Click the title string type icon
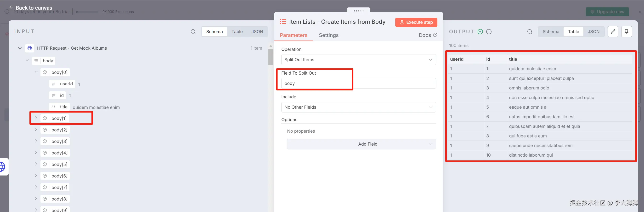The image size is (644, 212). click(53, 107)
